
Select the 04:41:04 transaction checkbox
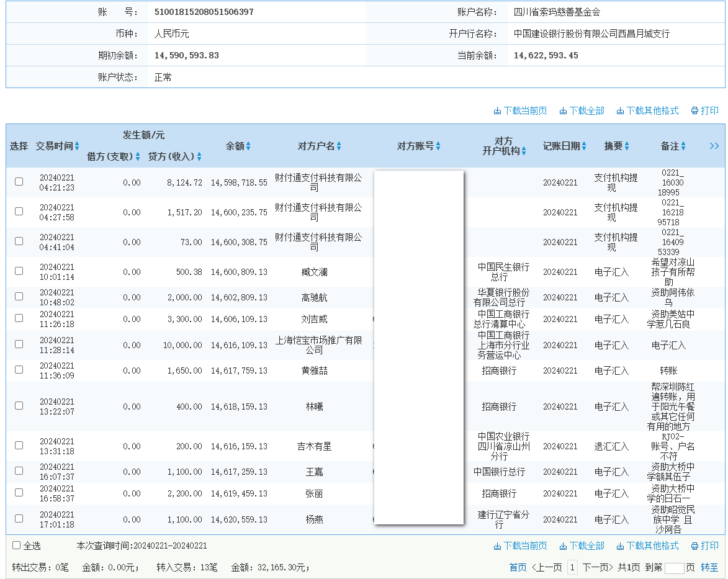[19, 241]
